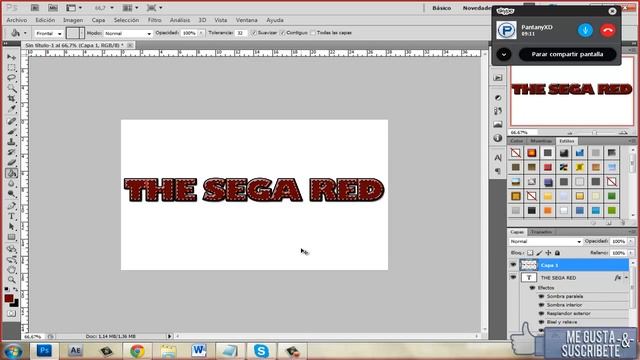640x360 pixels.
Task: Select the Blur tool
Action: [x=11, y=183]
